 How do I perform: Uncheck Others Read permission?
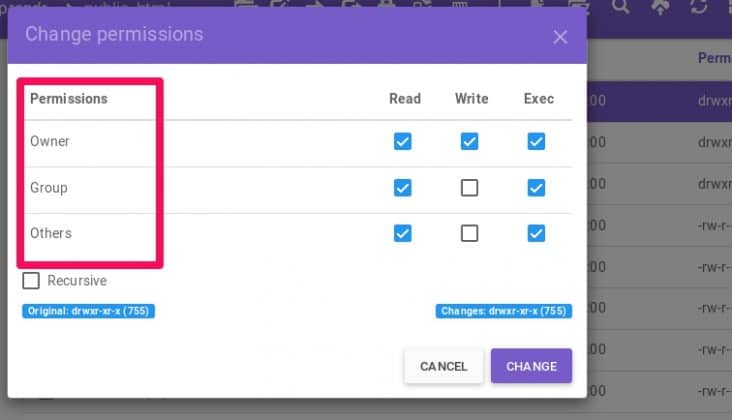tap(402, 233)
